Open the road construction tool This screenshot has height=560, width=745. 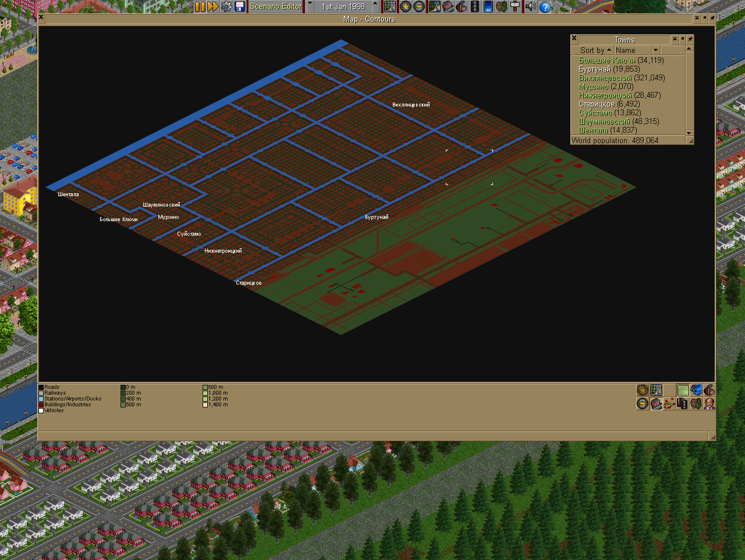(x=474, y=6)
